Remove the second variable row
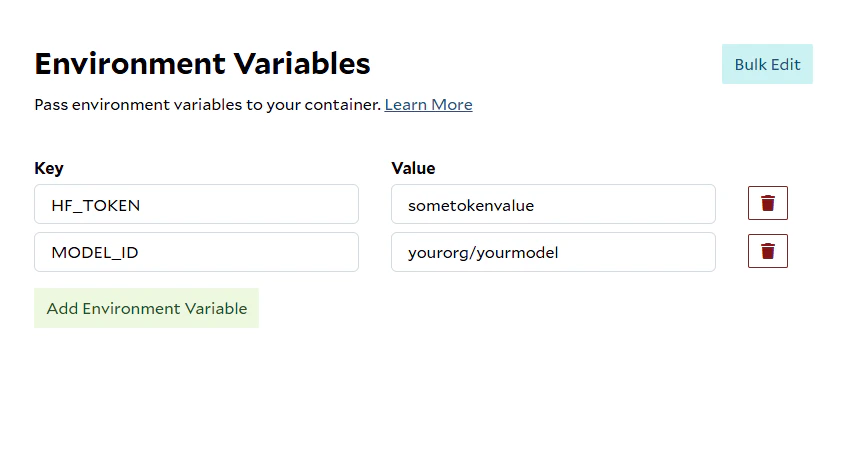The height and width of the screenshot is (471, 850). (767, 251)
